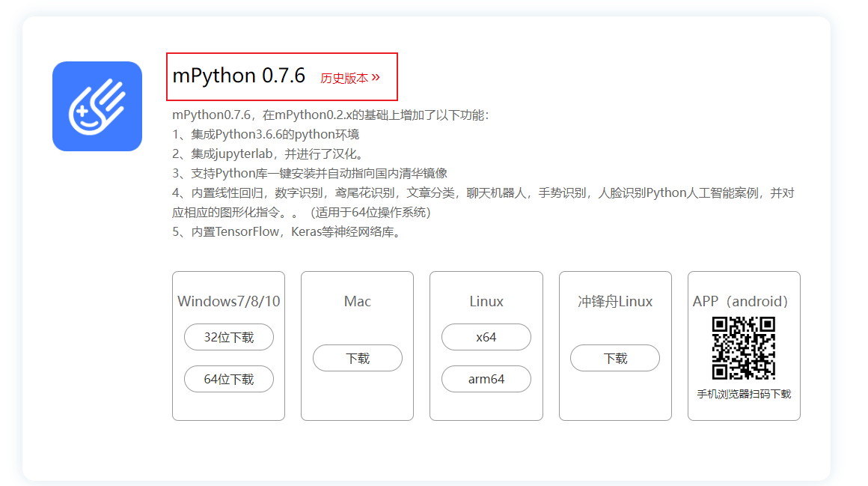Screen dimensions: 868x486
Task: Click the 冲锋舟Linux 下载 button
Action: pos(615,358)
